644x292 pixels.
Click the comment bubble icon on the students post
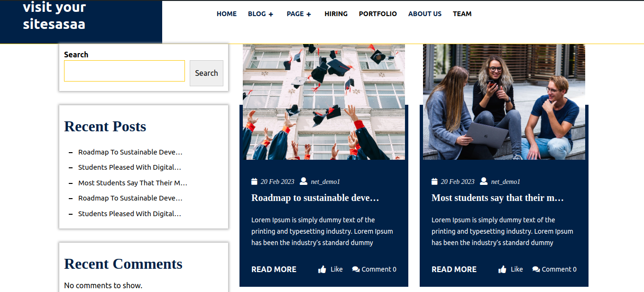(535, 269)
